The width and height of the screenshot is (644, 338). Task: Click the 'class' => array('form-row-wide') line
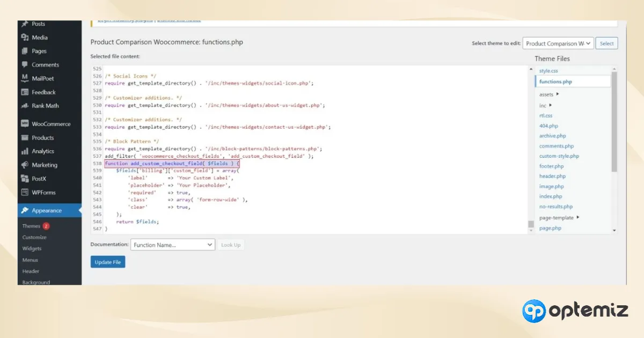pyautogui.click(x=187, y=200)
